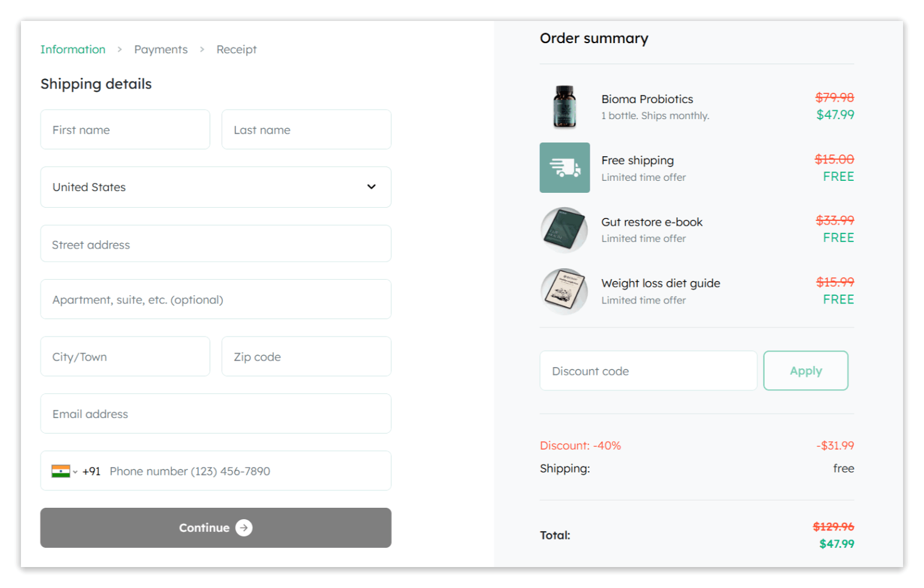This screenshot has height=588, width=924.
Task: Select the green arrow circle inside Continue
Action: 243,528
